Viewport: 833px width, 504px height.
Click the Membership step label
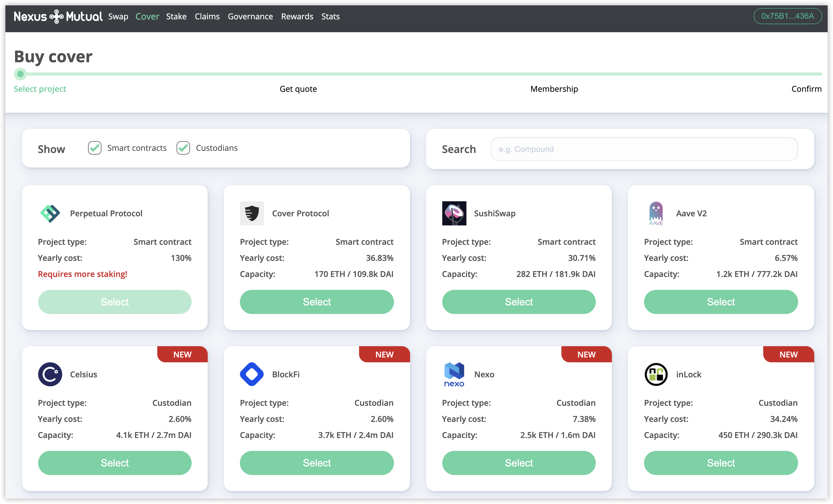click(x=554, y=89)
